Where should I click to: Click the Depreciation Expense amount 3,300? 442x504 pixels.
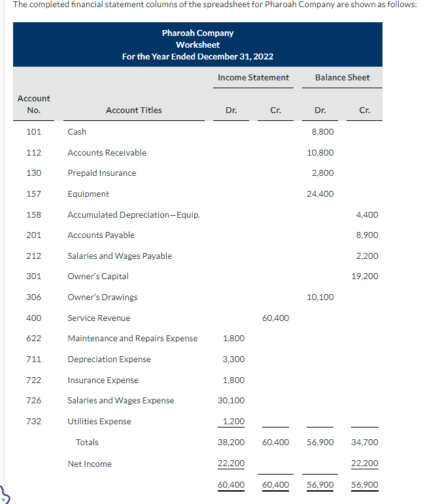[x=233, y=360]
